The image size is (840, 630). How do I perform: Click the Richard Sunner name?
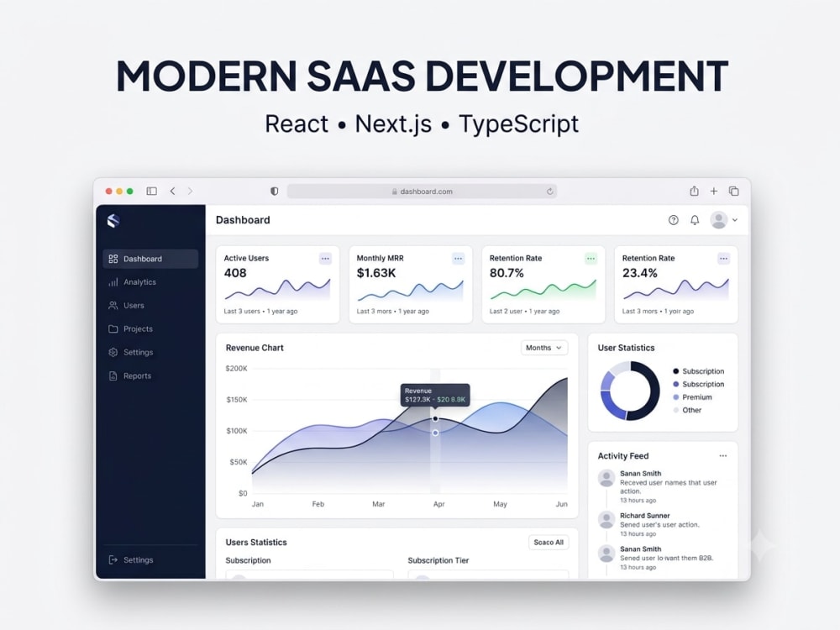[x=645, y=516]
